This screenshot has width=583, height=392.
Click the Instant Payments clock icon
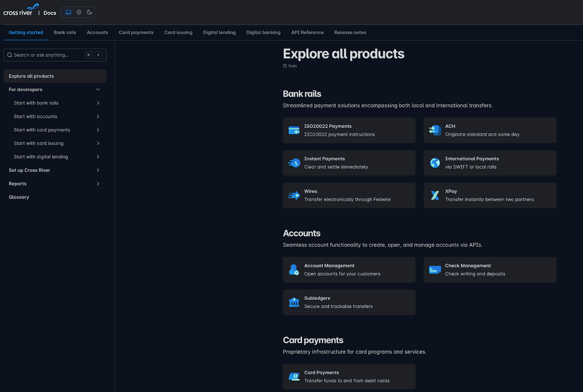click(294, 163)
